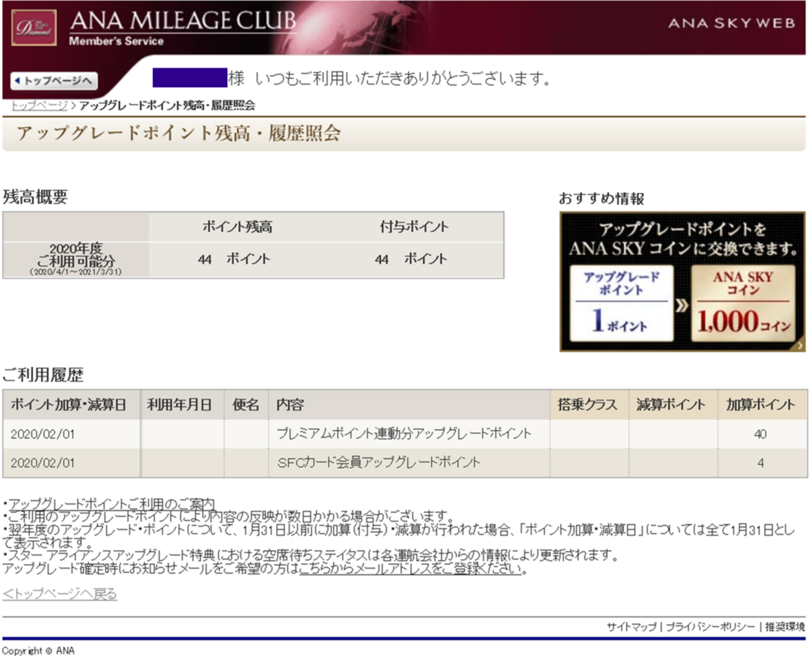Click ポイント残高 column header
Viewport: 812px width, 663px height.
pos(237,227)
